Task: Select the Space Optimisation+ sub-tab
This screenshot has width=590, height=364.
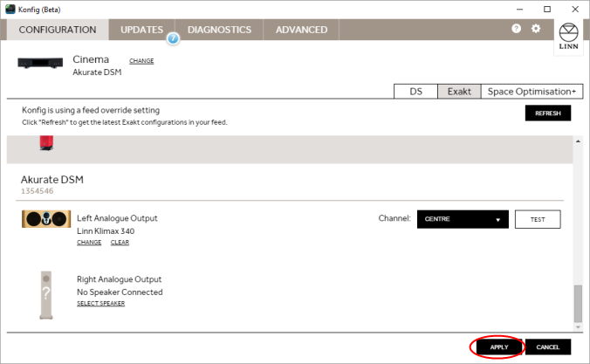Action: [x=532, y=92]
